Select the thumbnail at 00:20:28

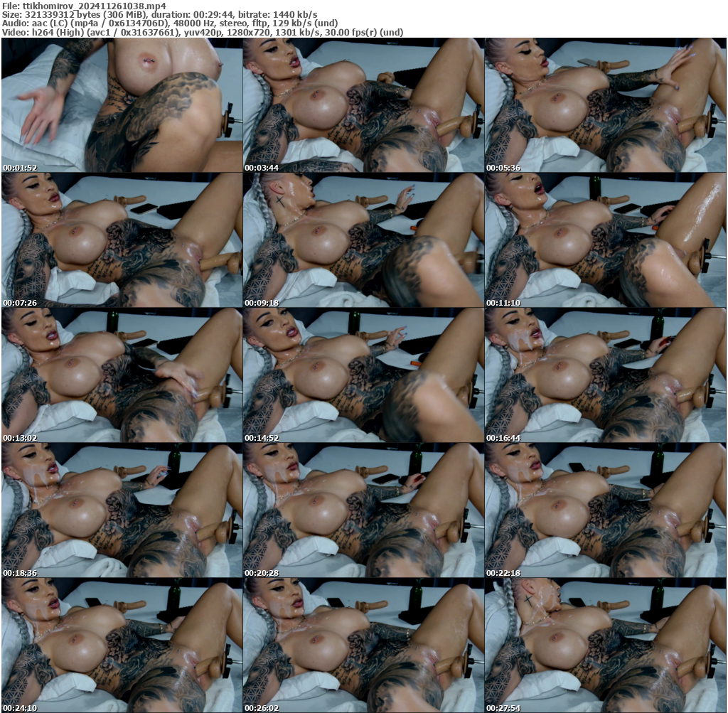(x=363, y=508)
